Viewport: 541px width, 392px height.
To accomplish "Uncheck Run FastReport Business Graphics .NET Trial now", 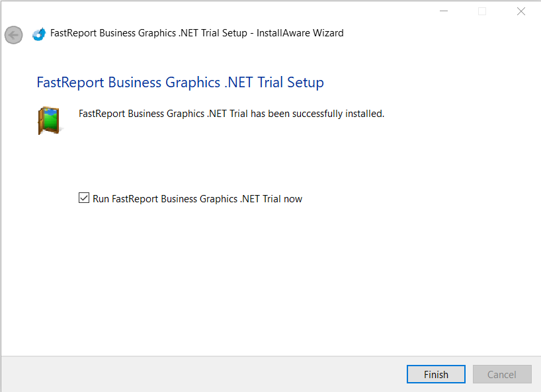I will coord(83,198).
